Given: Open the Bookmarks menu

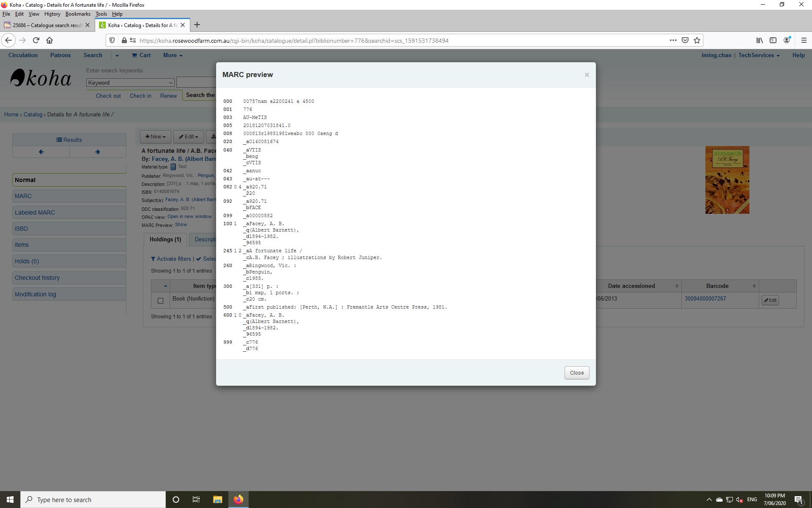Looking at the screenshot, I should click(x=78, y=14).
